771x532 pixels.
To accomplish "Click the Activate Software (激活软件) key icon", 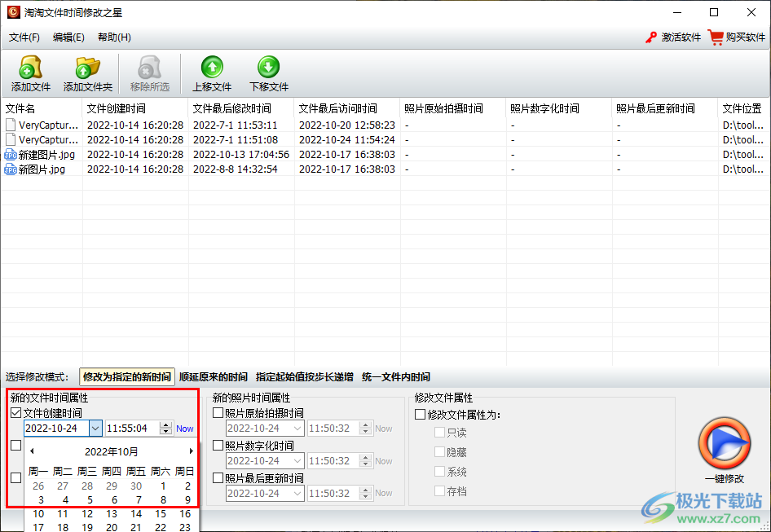I will click(x=651, y=37).
